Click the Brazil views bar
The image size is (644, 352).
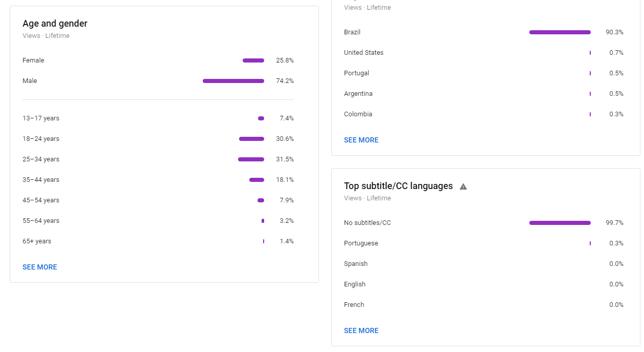[560, 32]
